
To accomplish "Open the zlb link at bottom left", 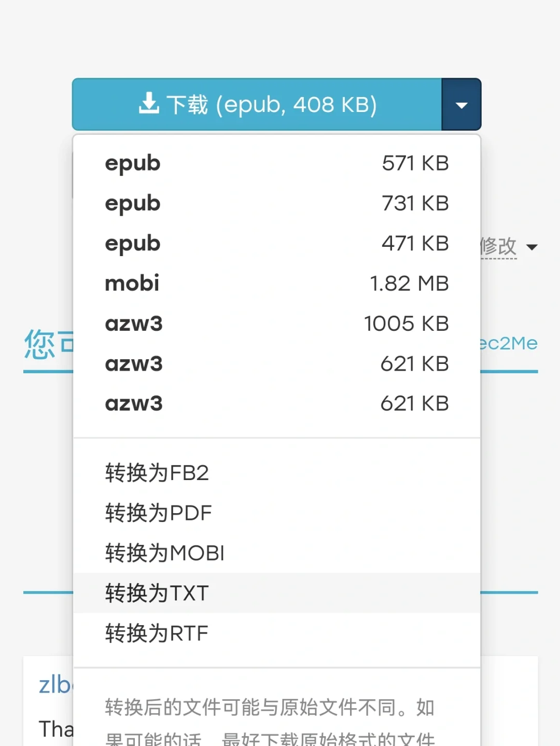I will point(54,685).
